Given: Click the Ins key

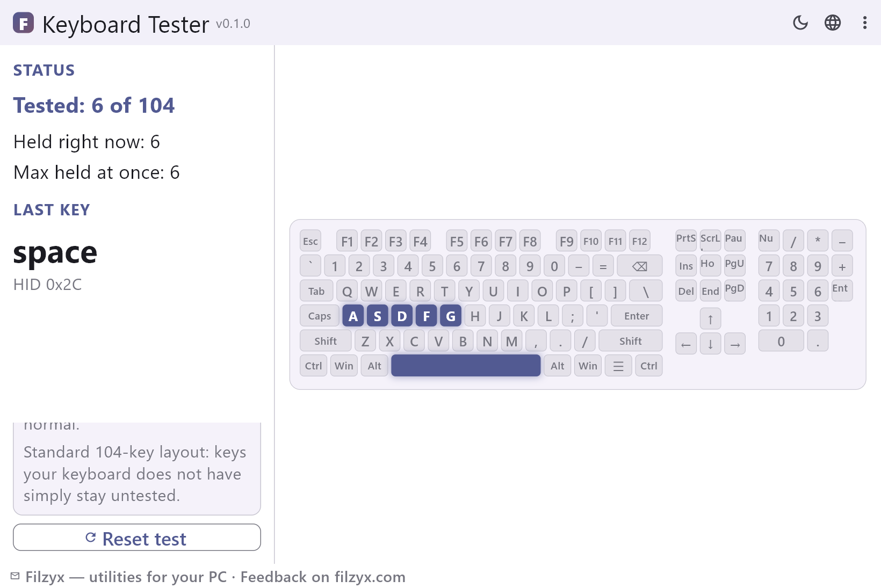Looking at the screenshot, I should point(686,266).
